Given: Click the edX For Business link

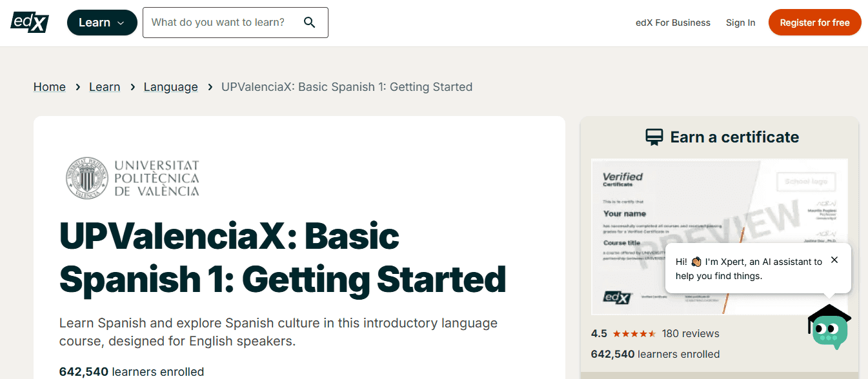Looking at the screenshot, I should tap(673, 22).
